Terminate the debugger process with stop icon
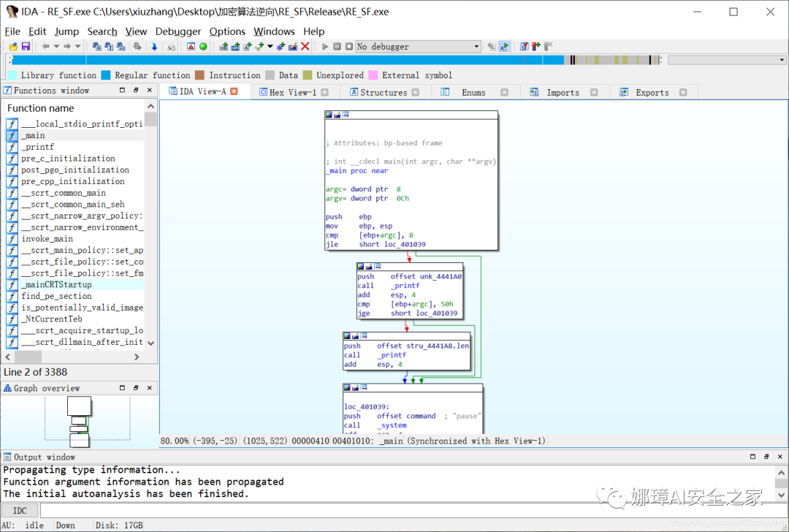This screenshot has width=789, height=532. click(348, 46)
